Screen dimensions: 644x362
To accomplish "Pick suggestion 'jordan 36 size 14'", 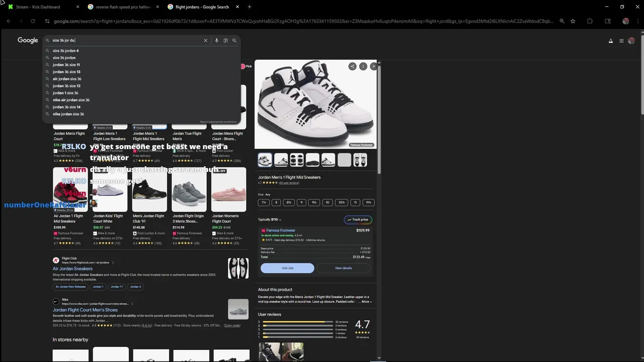I will 142,107.
